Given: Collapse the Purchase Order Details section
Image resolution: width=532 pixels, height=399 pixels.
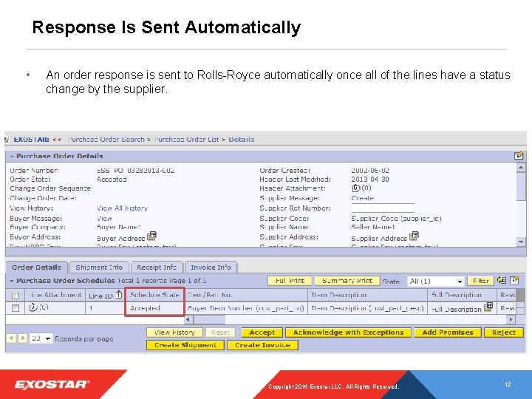Looking at the screenshot, I should [x=12, y=156].
